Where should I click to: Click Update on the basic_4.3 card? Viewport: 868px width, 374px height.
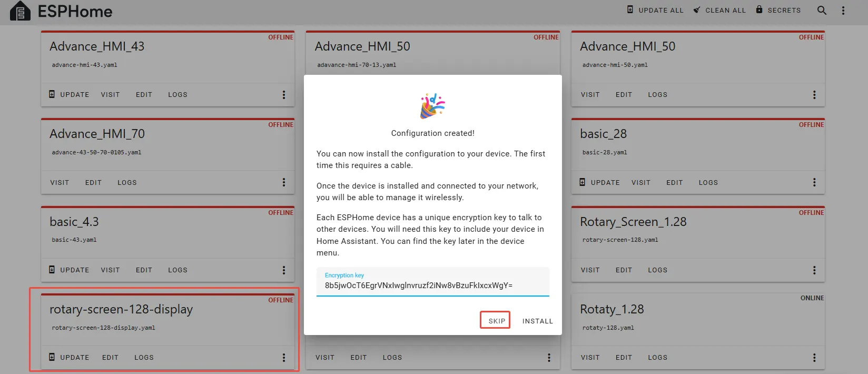coord(69,270)
